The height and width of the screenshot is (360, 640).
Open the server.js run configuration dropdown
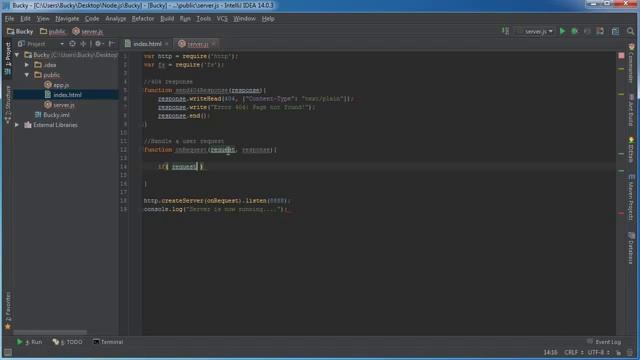535,31
